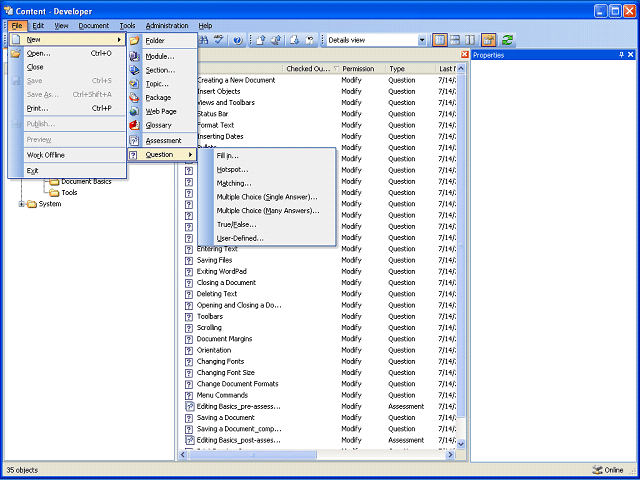This screenshot has height=480, width=640.
Task: Toggle the single-pane layout button
Action: [440, 40]
